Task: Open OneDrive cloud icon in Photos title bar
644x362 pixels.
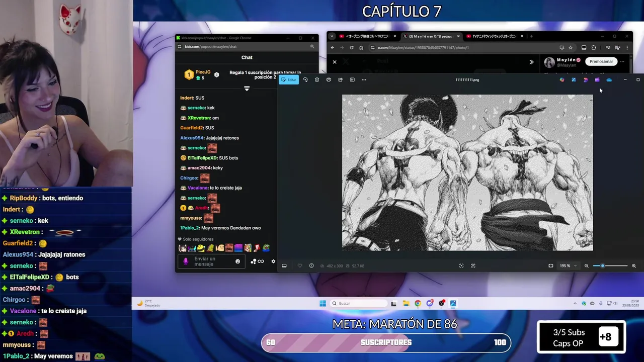Action: (x=609, y=79)
